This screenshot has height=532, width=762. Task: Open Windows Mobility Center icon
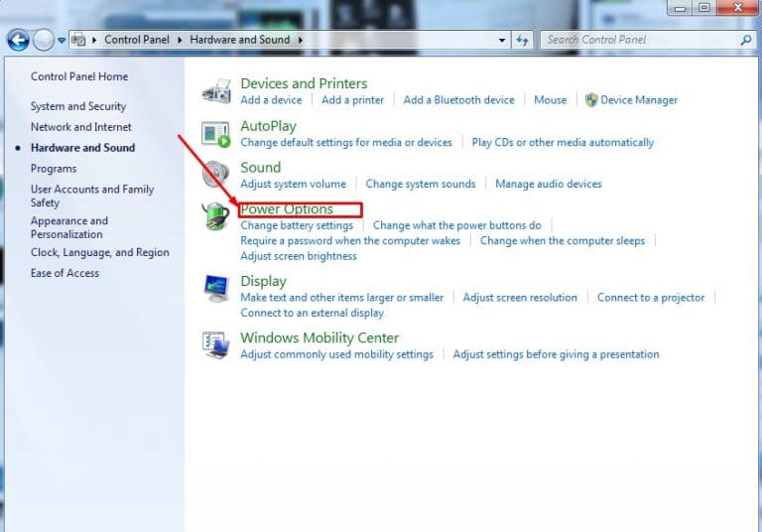215,345
